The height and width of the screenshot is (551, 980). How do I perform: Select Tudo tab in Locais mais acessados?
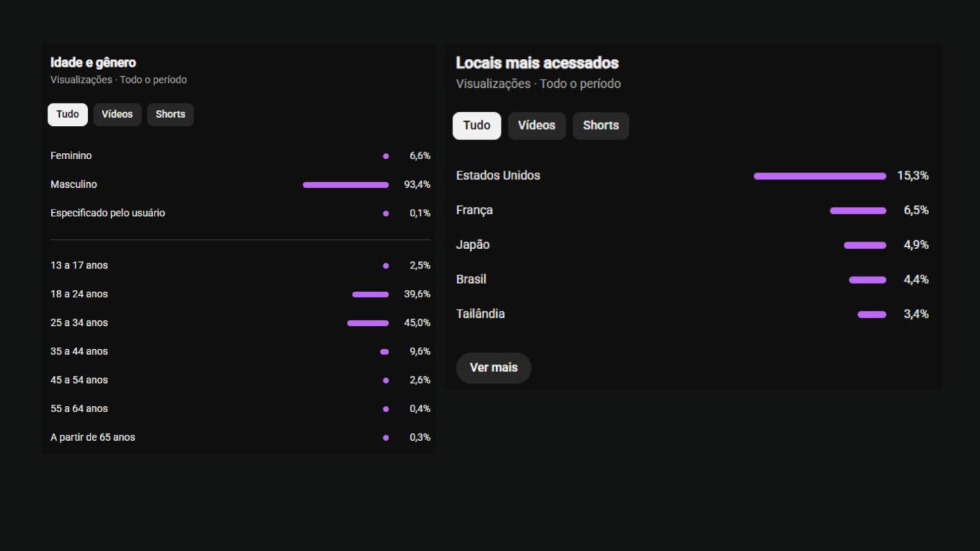[476, 126]
